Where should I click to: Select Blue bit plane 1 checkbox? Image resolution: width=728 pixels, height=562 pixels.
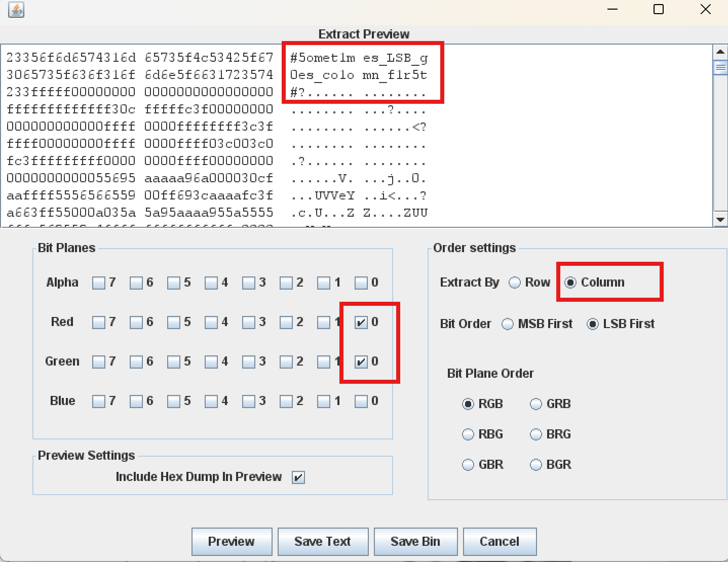(x=324, y=401)
